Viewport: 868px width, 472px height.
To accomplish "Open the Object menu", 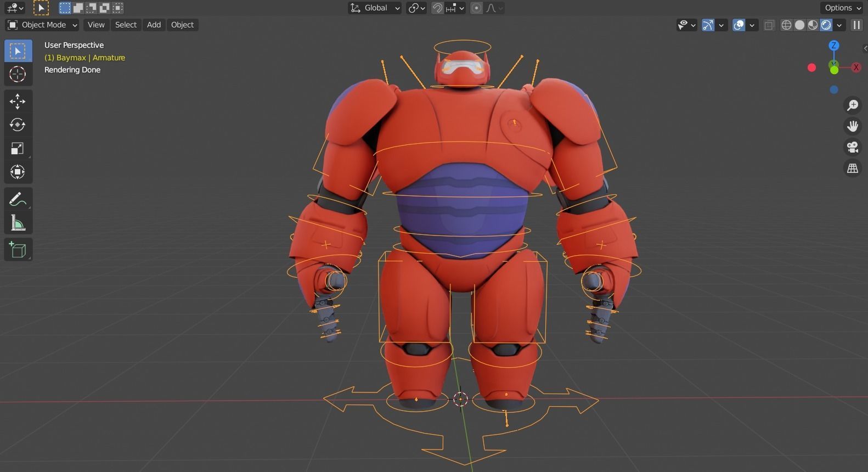I will pos(182,25).
